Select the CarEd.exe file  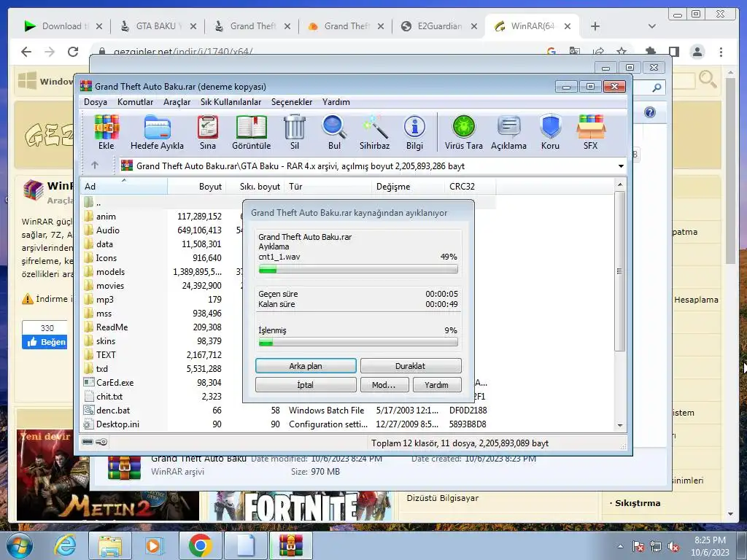point(115,382)
